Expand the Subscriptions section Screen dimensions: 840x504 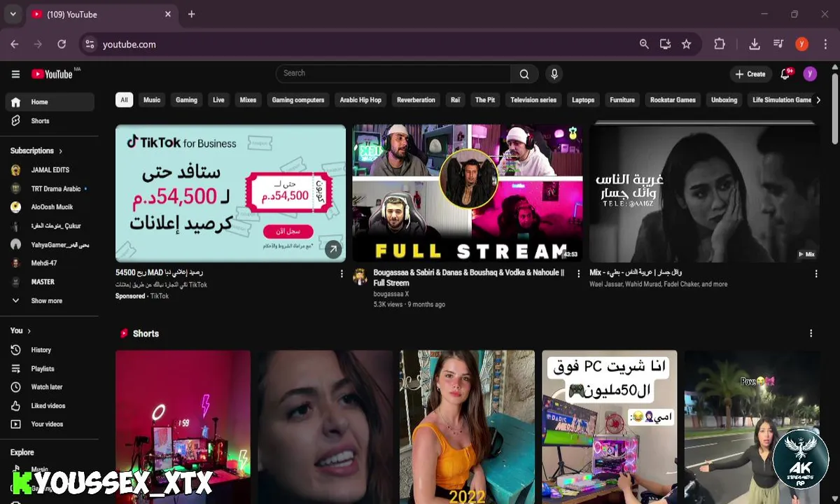coord(36,151)
